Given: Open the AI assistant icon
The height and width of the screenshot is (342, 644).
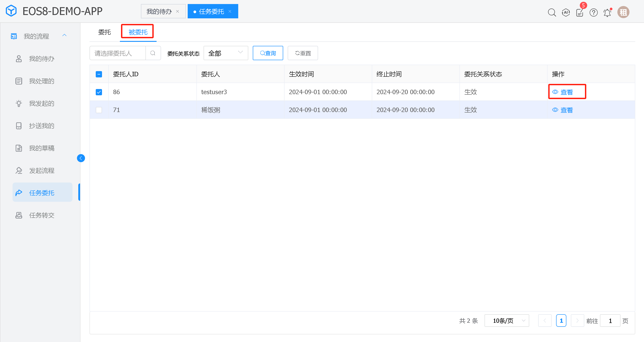Looking at the screenshot, I should [566, 12].
